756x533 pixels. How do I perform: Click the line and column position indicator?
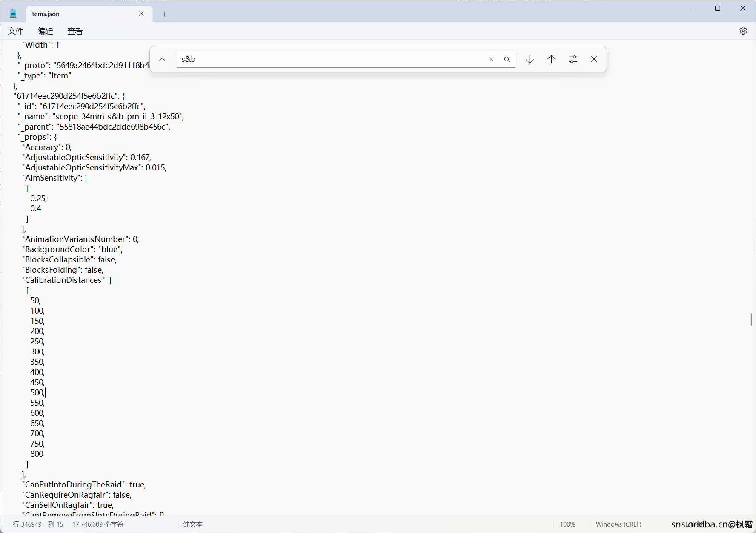click(x=38, y=524)
